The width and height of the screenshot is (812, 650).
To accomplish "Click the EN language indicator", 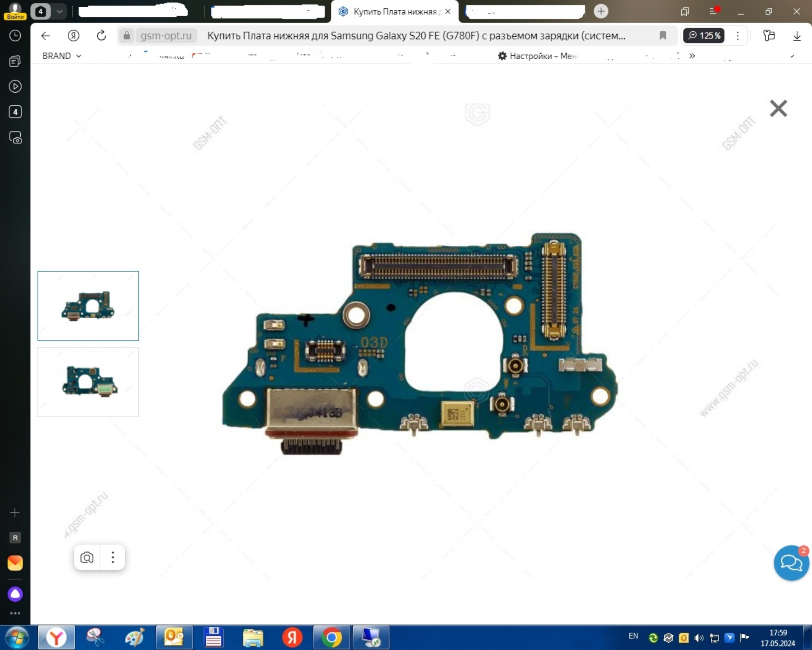I will [633, 636].
